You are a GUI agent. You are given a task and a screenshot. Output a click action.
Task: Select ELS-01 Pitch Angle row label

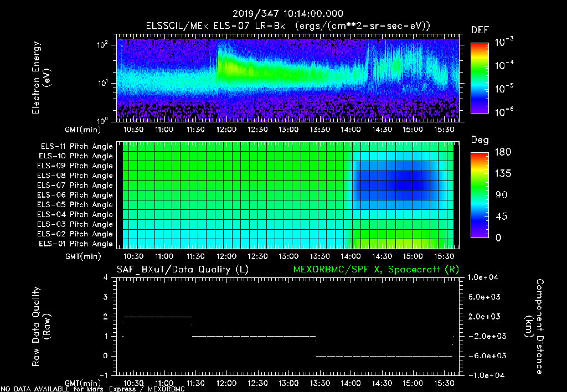[76, 244]
